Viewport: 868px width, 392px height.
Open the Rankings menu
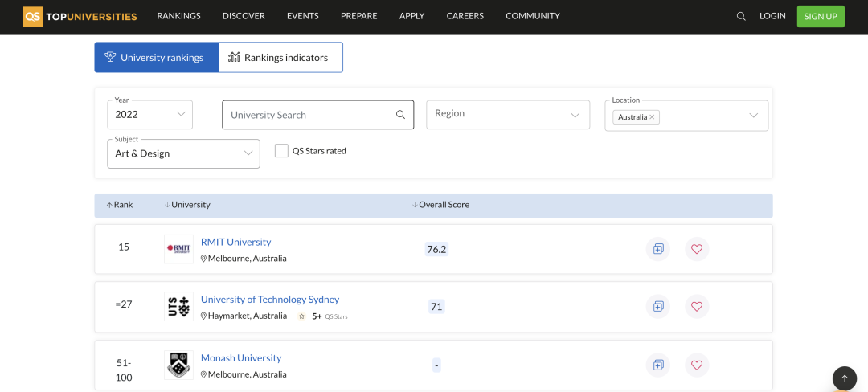178,16
